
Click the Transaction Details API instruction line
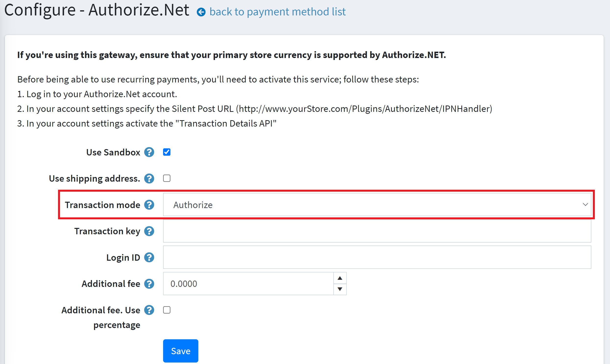click(x=147, y=123)
